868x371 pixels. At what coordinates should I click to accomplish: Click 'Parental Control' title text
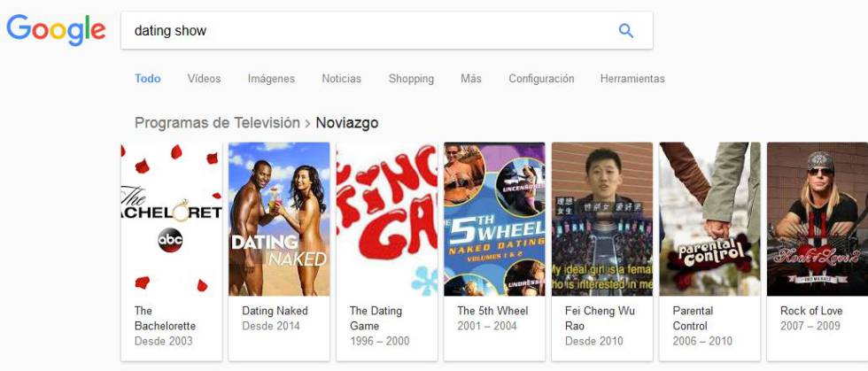(x=693, y=319)
